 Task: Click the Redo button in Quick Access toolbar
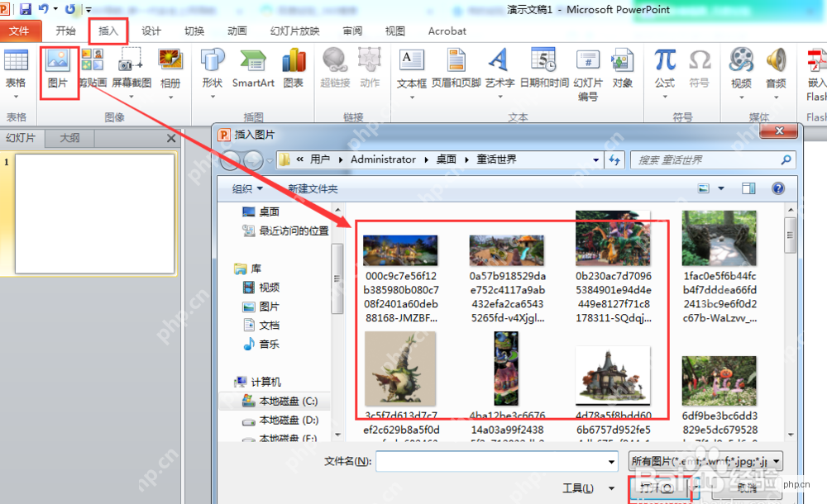pos(69,9)
